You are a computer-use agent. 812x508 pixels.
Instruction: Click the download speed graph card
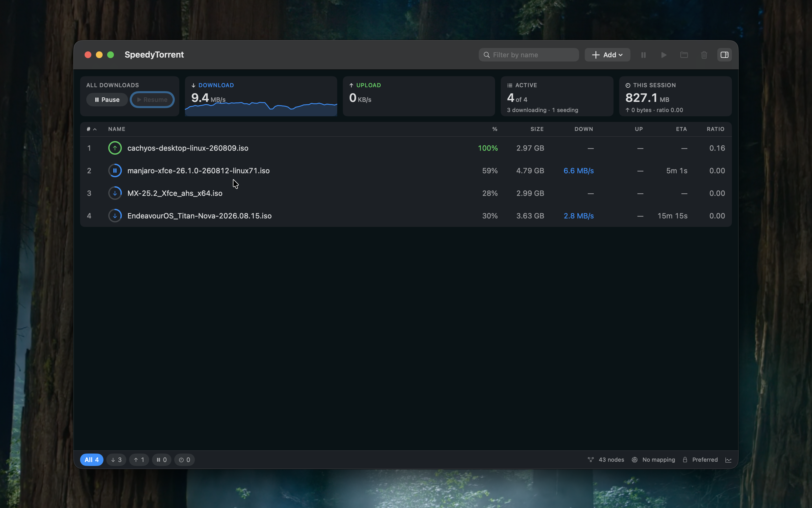tap(261, 97)
